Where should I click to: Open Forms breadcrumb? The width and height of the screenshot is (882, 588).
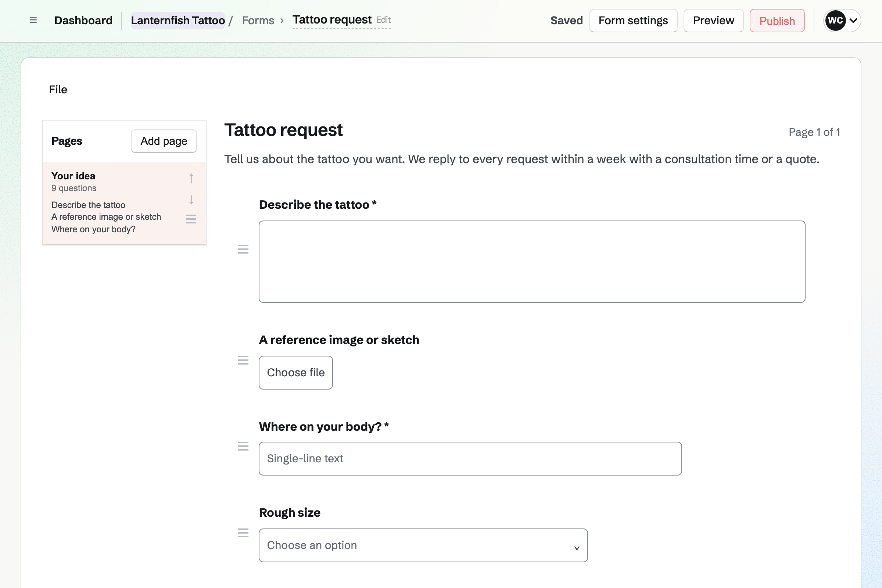pyautogui.click(x=258, y=21)
